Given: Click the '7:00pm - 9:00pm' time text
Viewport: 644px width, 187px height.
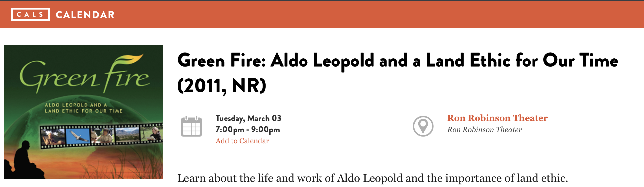Looking at the screenshot, I should (x=247, y=129).
